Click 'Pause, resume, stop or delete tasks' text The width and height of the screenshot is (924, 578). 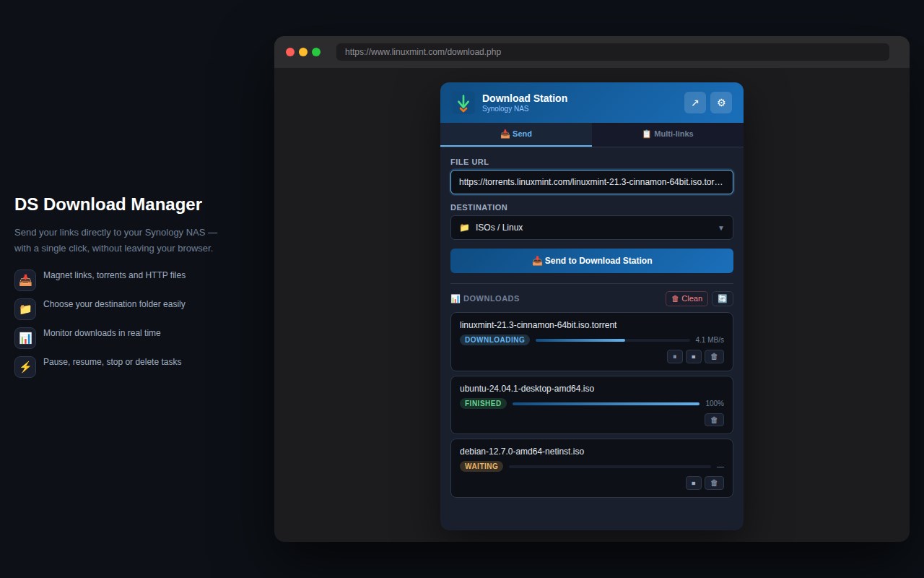113,362
